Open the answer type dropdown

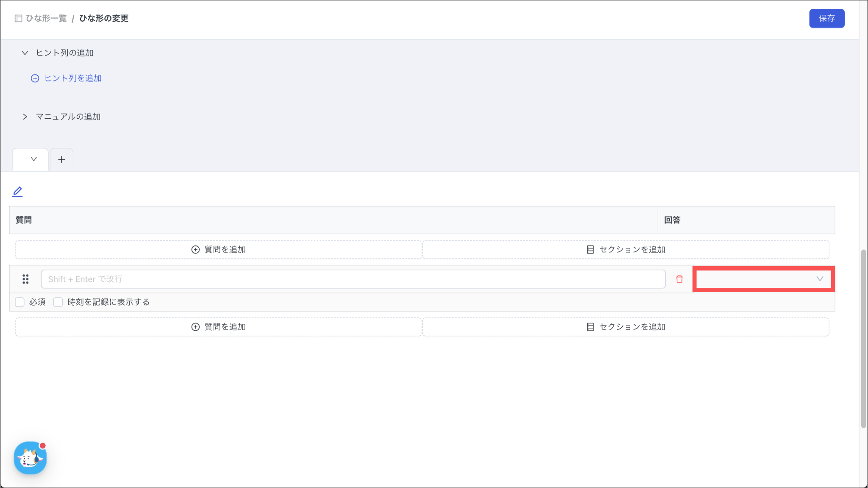click(x=763, y=279)
